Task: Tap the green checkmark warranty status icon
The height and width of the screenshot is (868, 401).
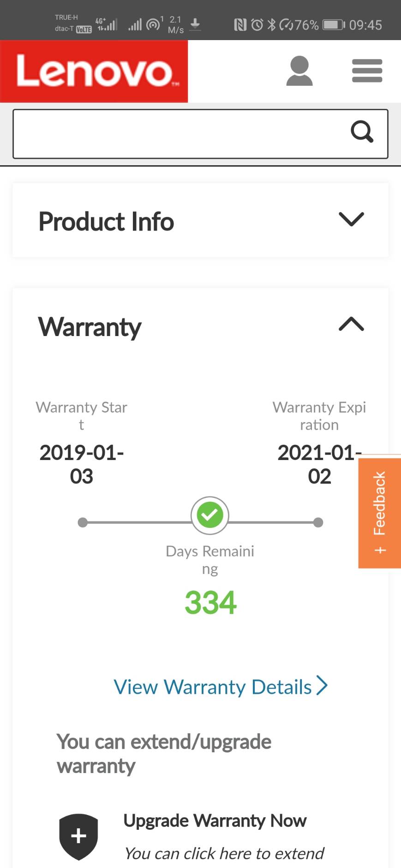Action: [x=210, y=515]
